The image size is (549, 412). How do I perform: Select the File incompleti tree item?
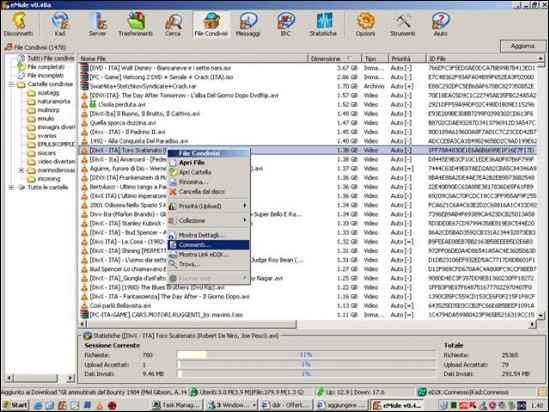45,76
